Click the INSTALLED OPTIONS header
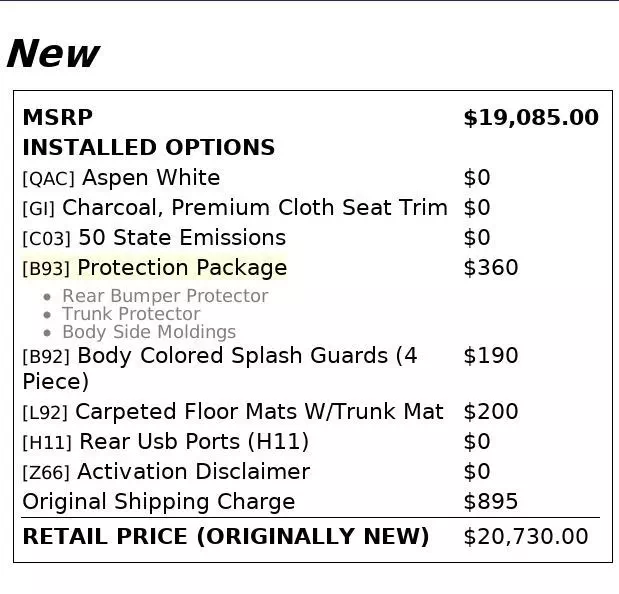 point(148,148)
